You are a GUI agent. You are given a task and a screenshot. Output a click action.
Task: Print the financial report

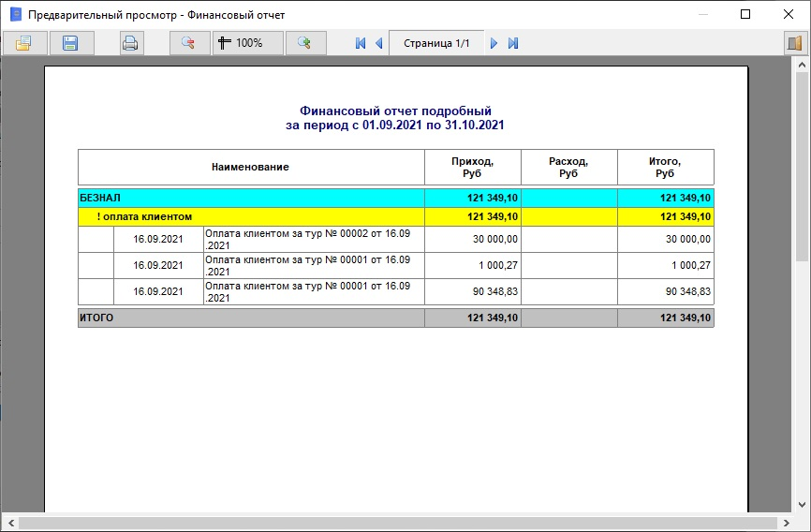131,43
